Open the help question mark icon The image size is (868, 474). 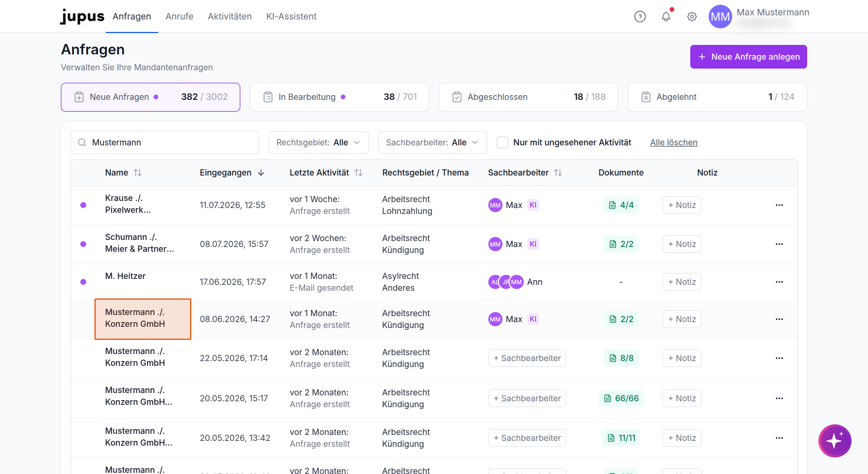[x=639, y=17]
